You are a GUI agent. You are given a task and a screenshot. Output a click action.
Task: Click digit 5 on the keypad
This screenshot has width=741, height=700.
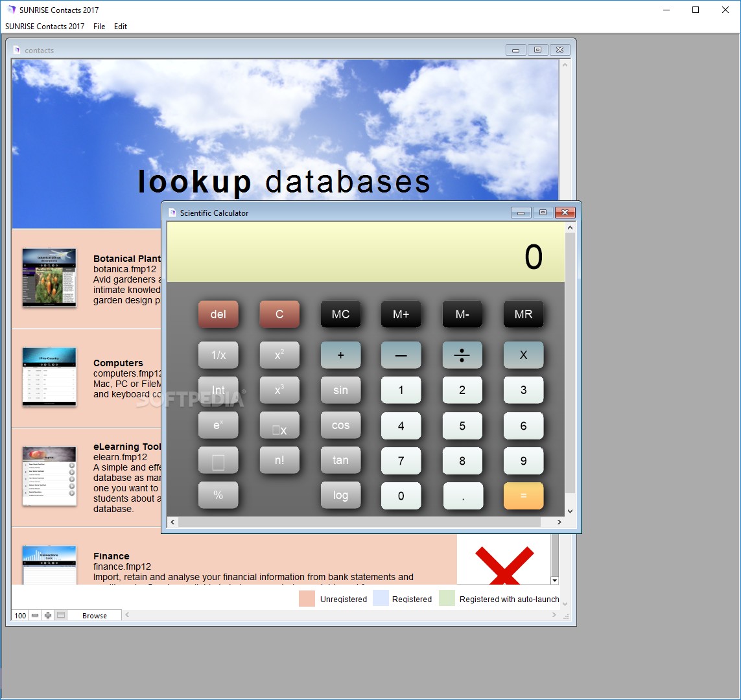462,426
